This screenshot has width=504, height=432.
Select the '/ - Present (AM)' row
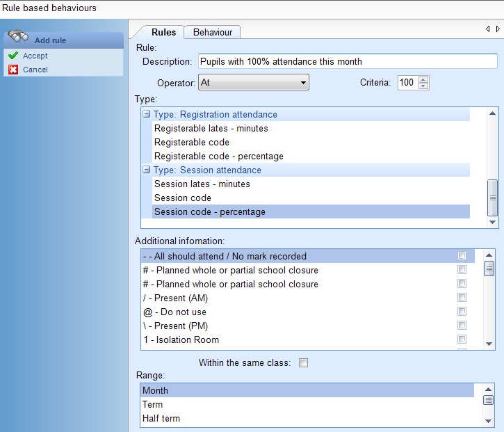coord(308,298)
